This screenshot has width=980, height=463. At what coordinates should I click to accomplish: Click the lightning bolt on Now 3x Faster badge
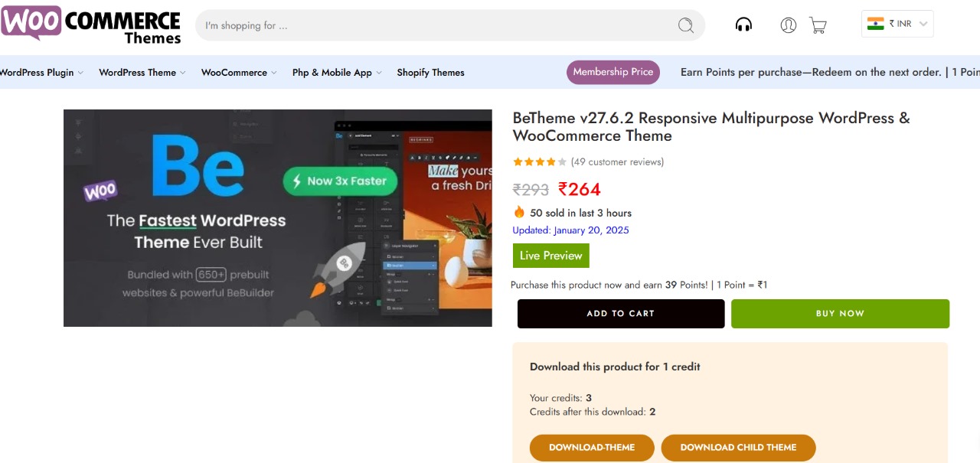click(299, 181)
